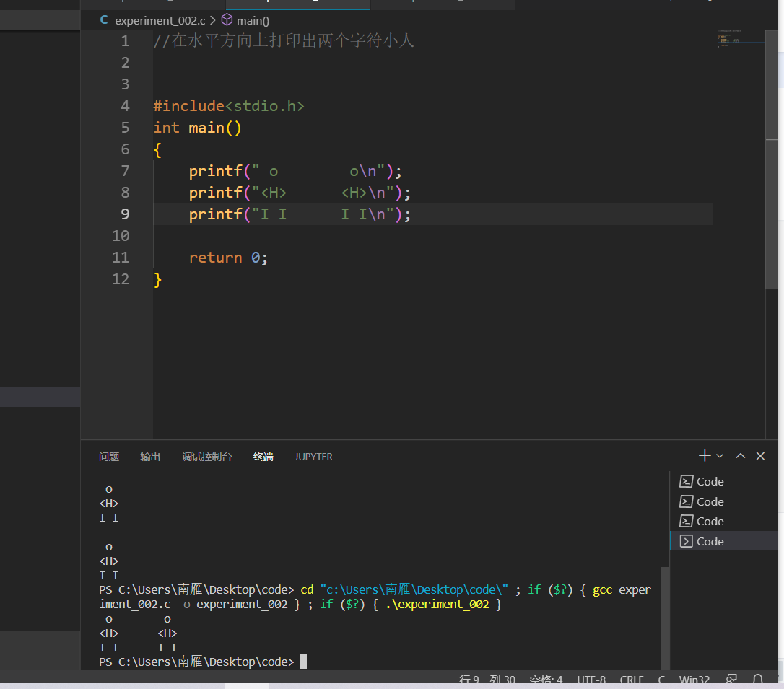The width and height of the screenshot is (784, 689).
Task: Select the 终端 panel tab
Action: point(263,457)
